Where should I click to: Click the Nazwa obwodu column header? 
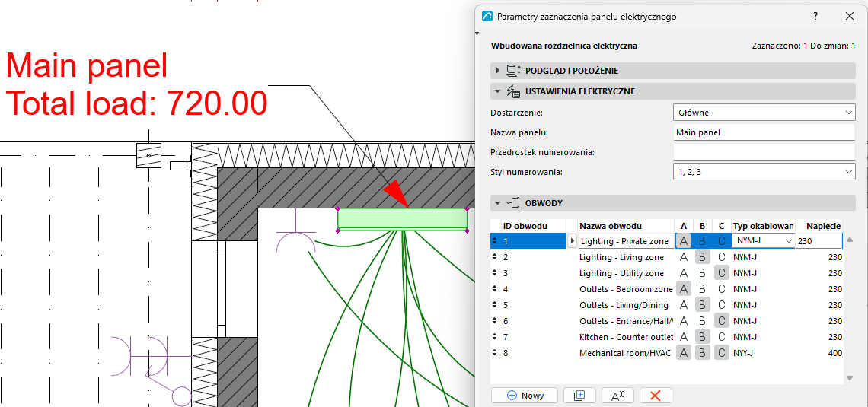click(626, 226)
